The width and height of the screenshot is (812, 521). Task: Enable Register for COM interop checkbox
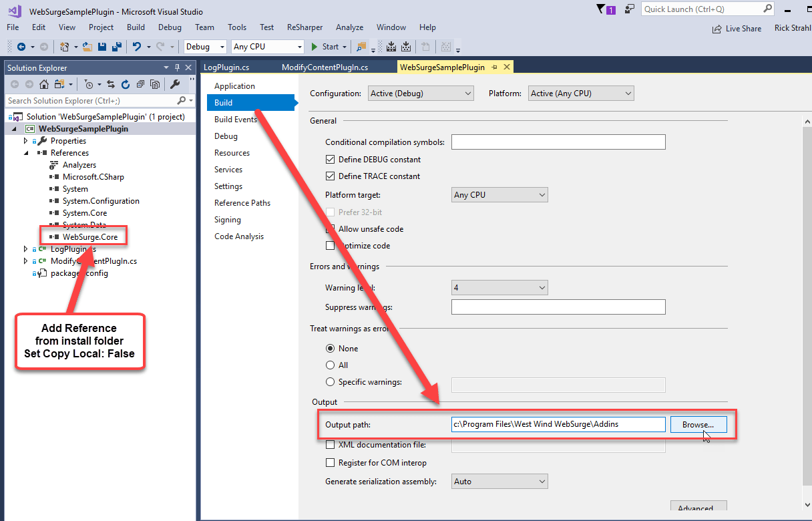[x=330, y=463]
